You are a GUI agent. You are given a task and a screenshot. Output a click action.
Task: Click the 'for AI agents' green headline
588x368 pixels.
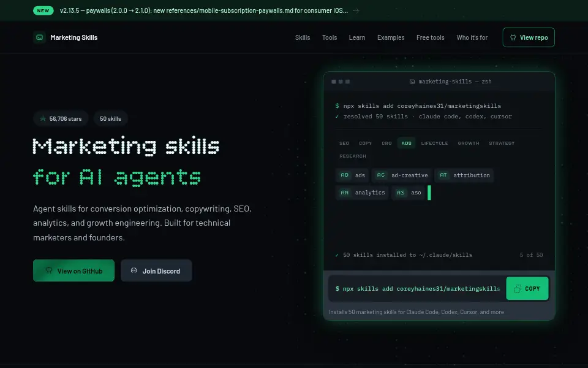[x=117, y=177]
